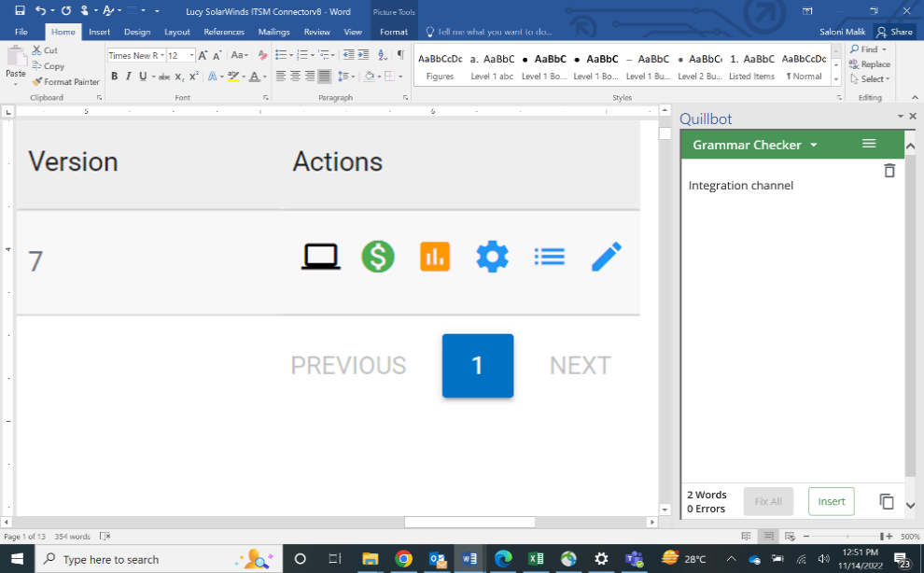Toggle italic formatting
This screenshot has width=924, height=573.
coord(129,76)
